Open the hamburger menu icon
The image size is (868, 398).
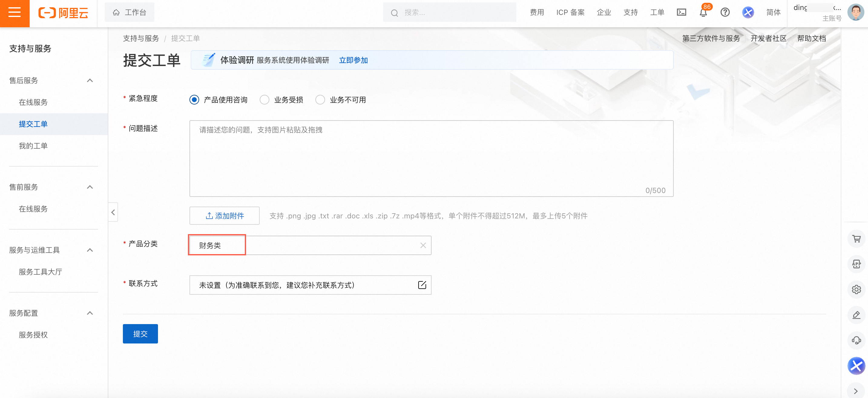(x=15, y=13)
